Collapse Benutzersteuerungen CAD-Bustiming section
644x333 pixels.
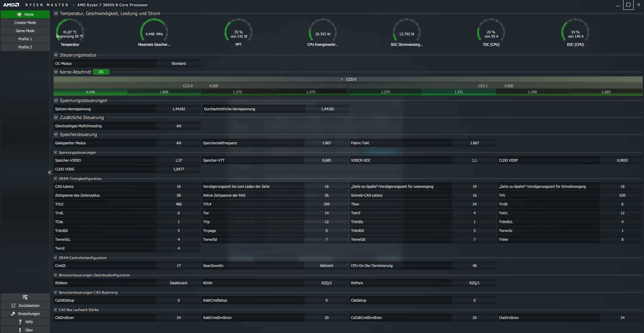point(56,292)
